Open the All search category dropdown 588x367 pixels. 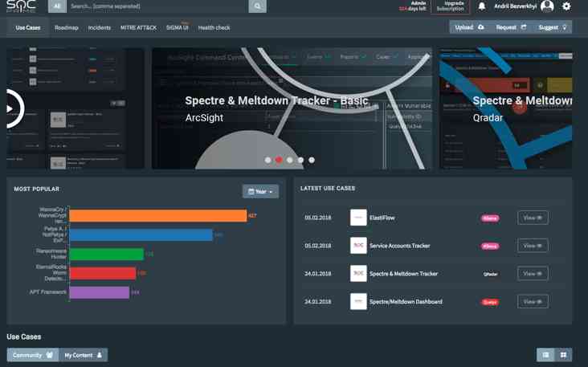[56, 6]
